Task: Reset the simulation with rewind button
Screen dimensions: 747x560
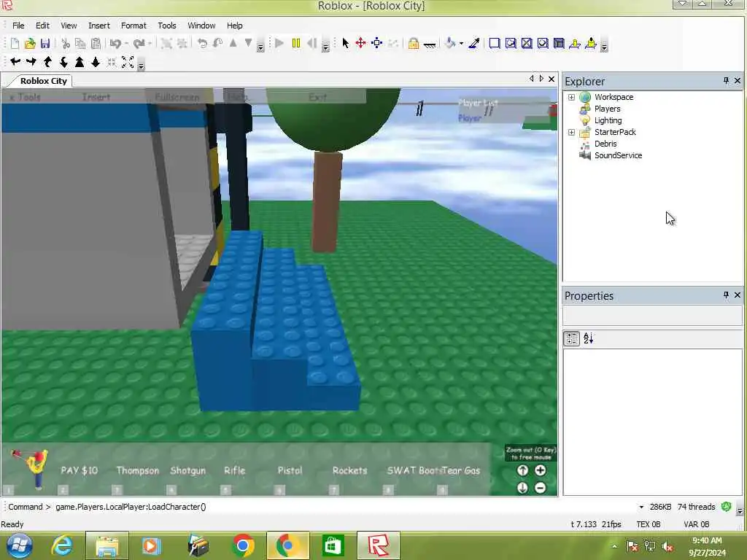Action: coord(312,43)
